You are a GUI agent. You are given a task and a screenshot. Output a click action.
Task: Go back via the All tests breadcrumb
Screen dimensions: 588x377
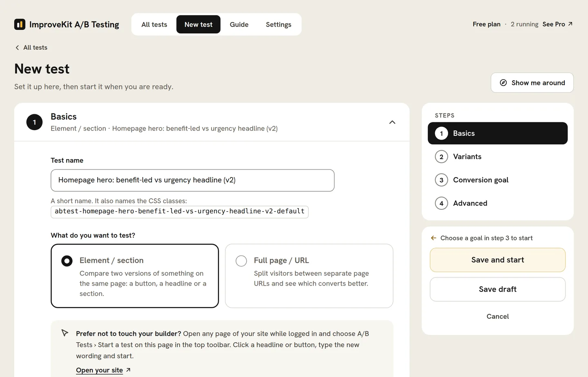(31, 48)
